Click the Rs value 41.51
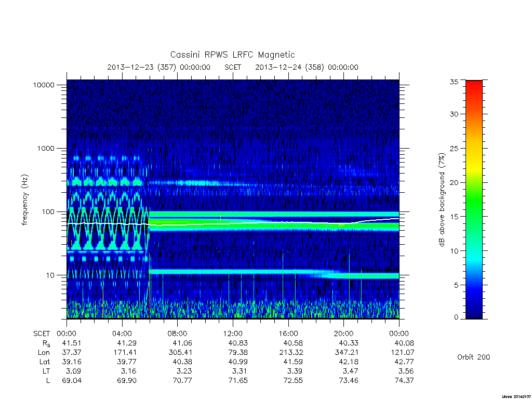This screenshot has height=399, width=532. [72, 343]
